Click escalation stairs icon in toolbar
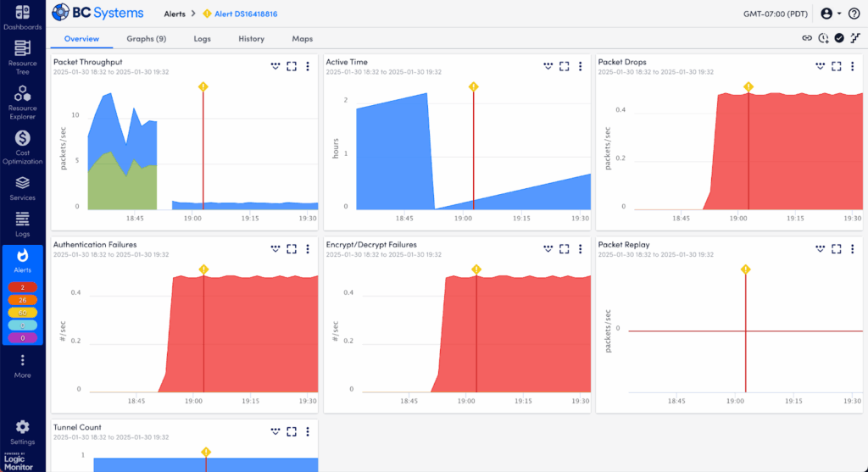The image size is (868, 472). click(855, 38)
